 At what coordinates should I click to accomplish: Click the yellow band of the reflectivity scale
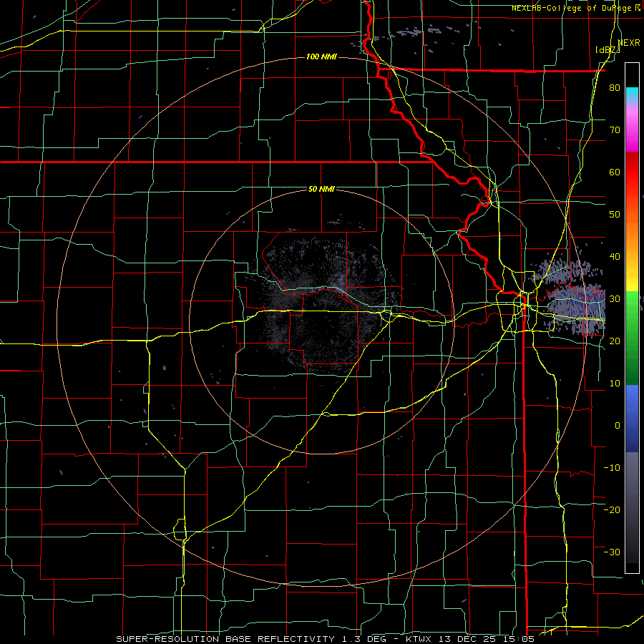tap(632, 281)
